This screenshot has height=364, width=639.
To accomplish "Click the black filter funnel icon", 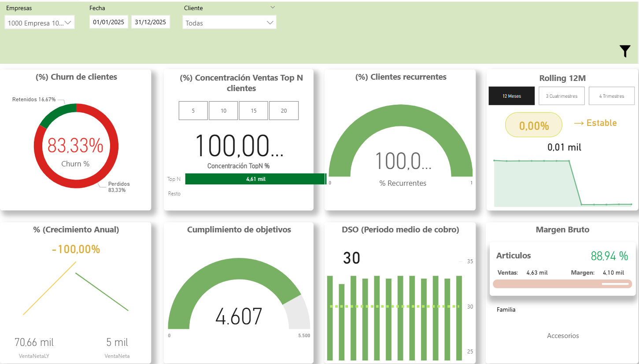I will (625, 51).
